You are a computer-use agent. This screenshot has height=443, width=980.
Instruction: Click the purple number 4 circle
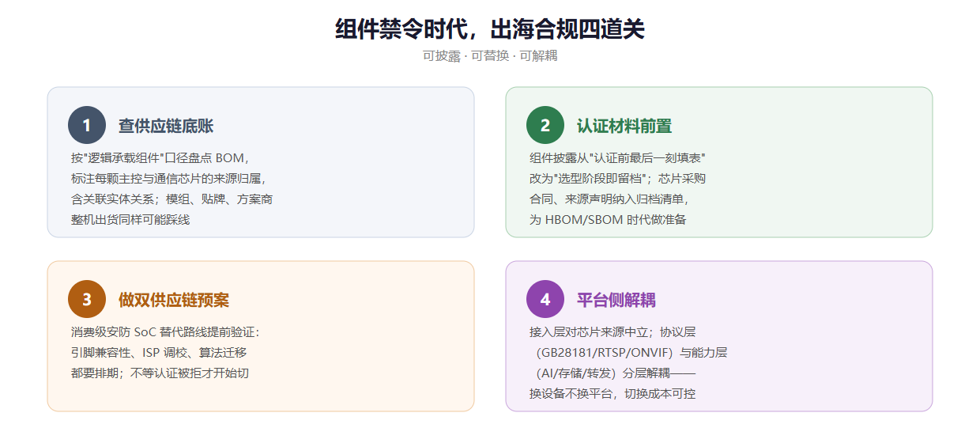(545, 299)
